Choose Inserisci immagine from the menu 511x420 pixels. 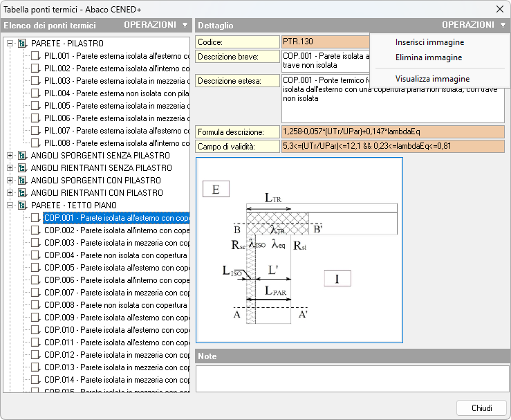point(429,42)
